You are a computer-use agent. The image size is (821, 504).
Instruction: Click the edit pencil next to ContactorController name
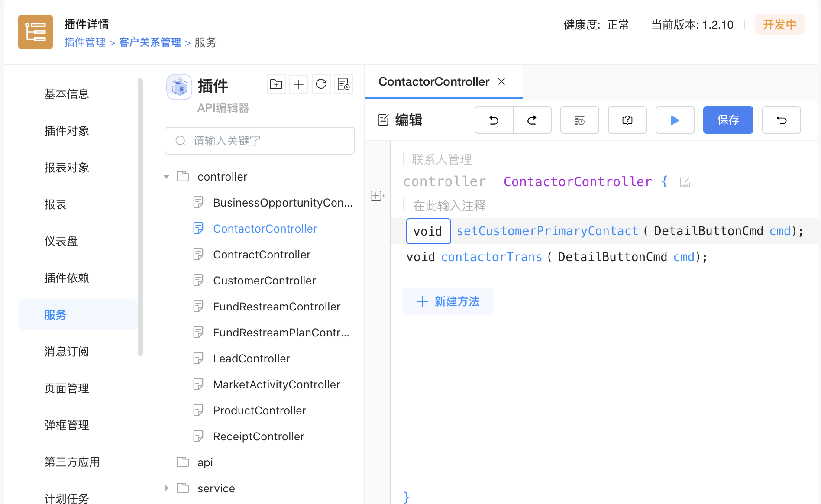[685, 182]
